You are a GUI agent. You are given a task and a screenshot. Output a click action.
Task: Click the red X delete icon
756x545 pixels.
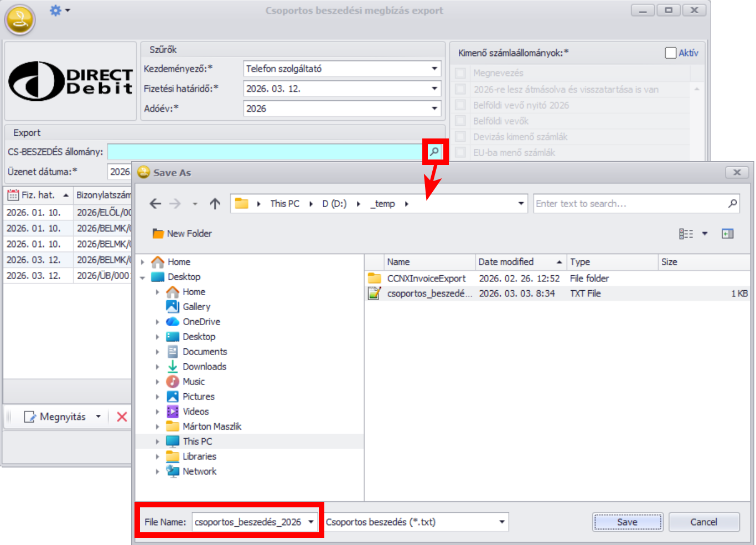(122, 417)
